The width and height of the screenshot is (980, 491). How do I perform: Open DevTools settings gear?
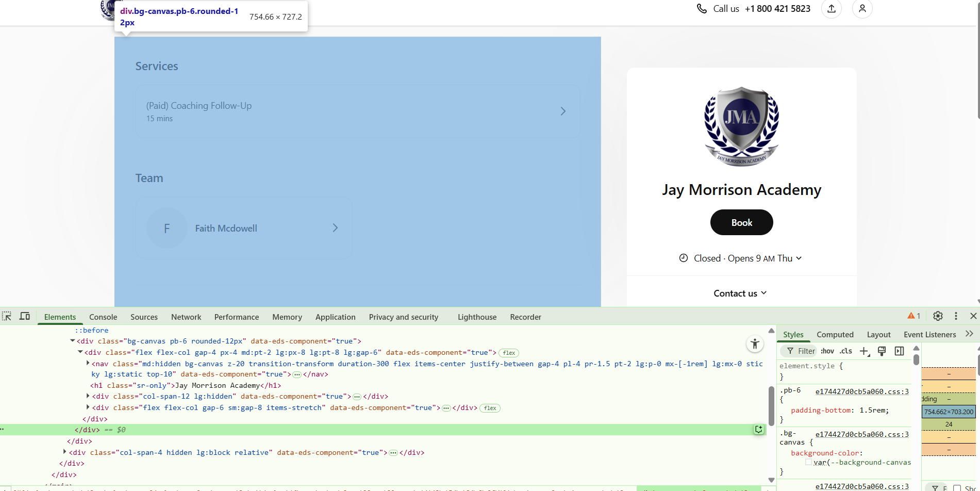(x=938, y=316)
